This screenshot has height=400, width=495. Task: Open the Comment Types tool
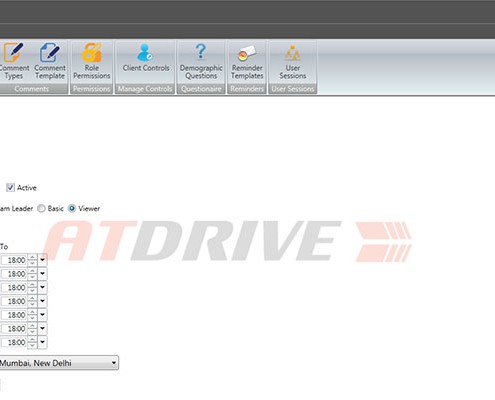point(14,61)
